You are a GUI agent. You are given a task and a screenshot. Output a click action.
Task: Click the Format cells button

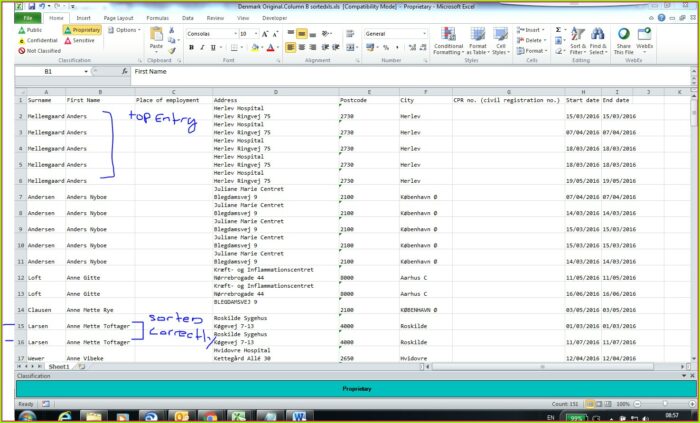click(x=532, y=51)
